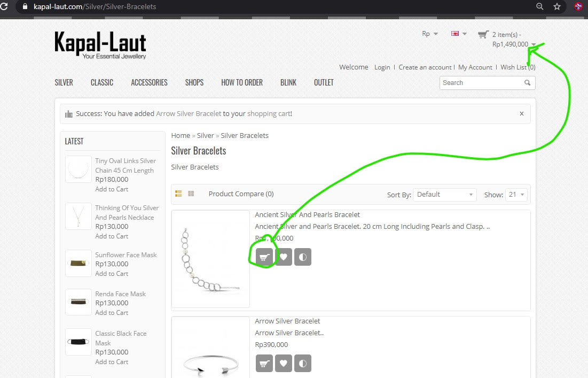Open Tiny Oval Links Silver Chain product
588x378 pixels.
(x=126, y=166)
